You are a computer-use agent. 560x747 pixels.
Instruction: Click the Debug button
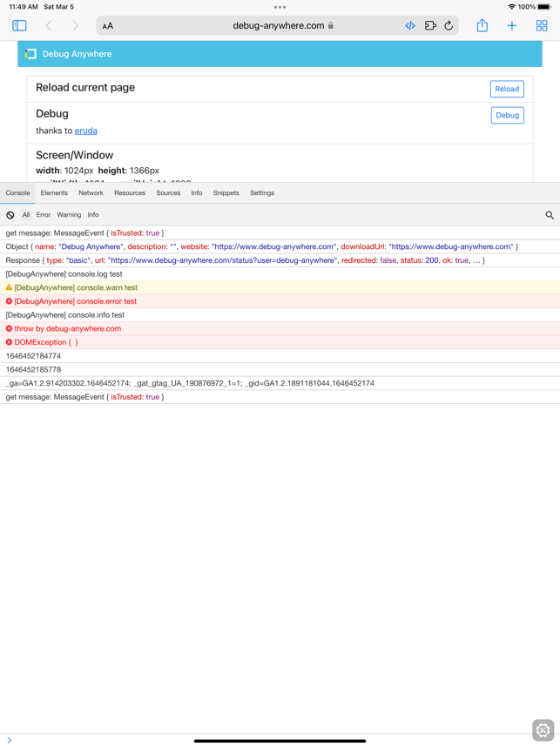(508, 115)
